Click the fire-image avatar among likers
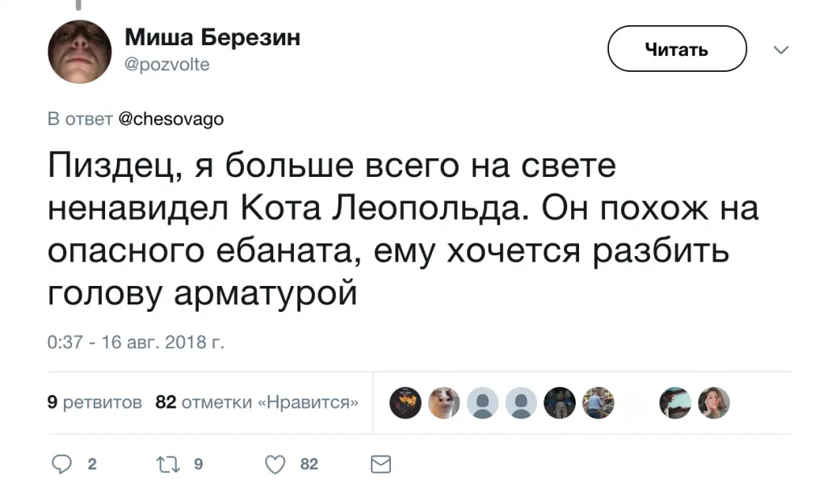The height and width of the screenshot is (504, 827). [405, 402]
